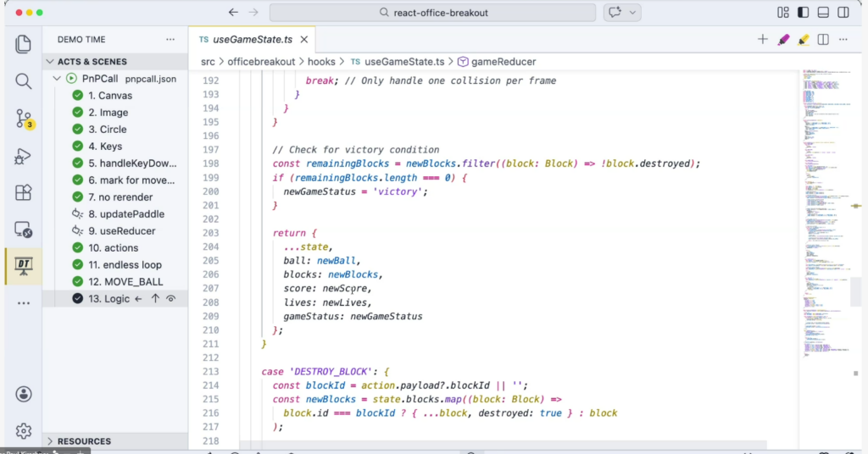The image size is (868, 454).
Task: Open the Remote Explorer icon
Action: (x=23, y=229)
